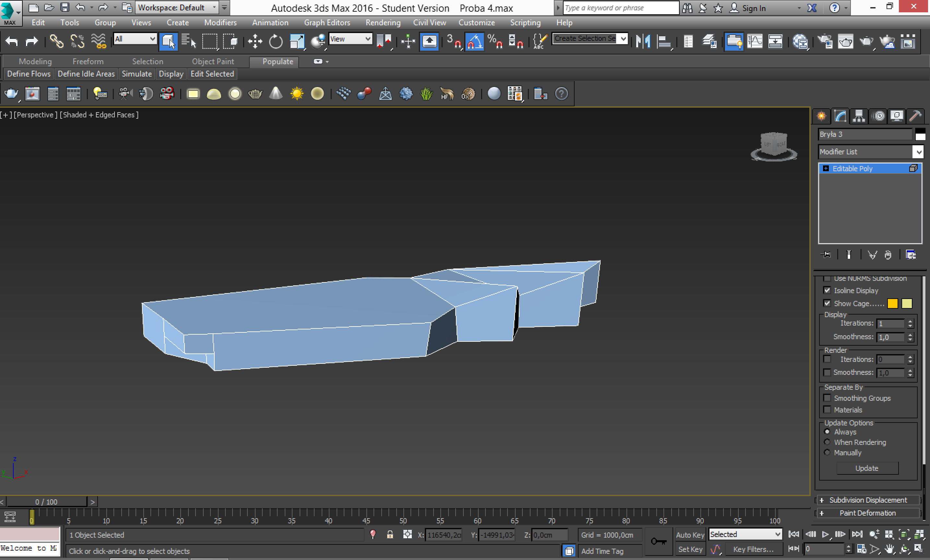Viewport: 930px width, 560px height.
Task: Toggle Angle Snap
Action: tap(474, 41)
